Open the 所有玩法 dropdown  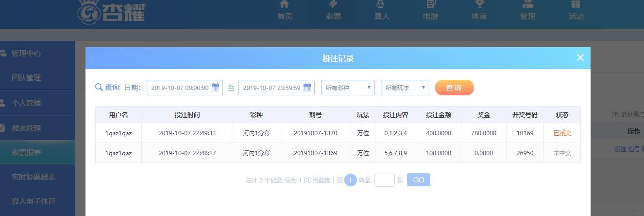405,88
